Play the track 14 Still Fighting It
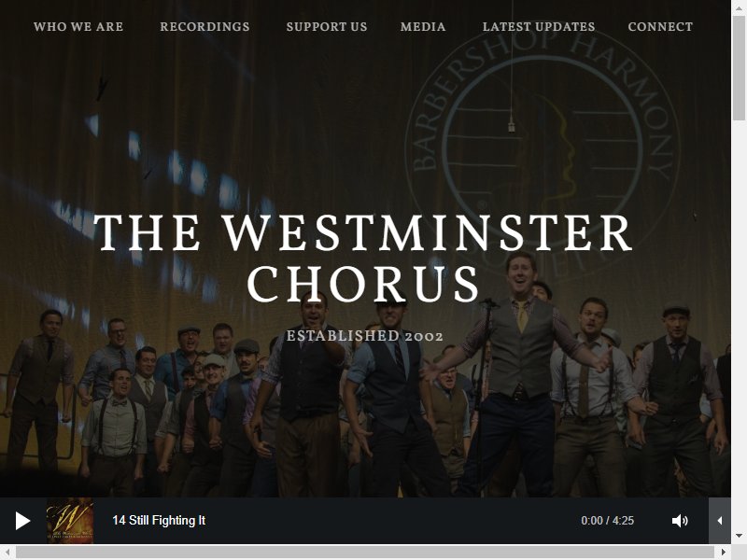Viewport: 747px width, 560px height. (x=22, y=521)
